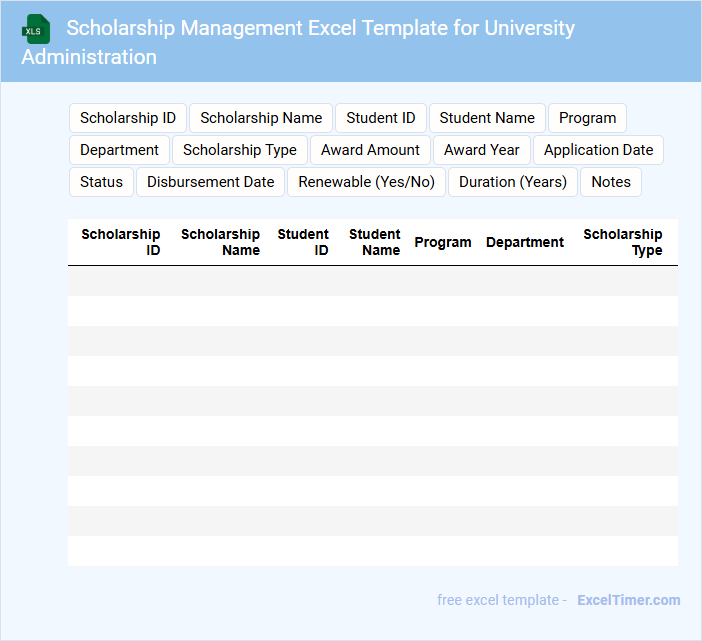Choose the Application Date tag
This screenshot has width=702, height=641.
[x=598, y=150]
